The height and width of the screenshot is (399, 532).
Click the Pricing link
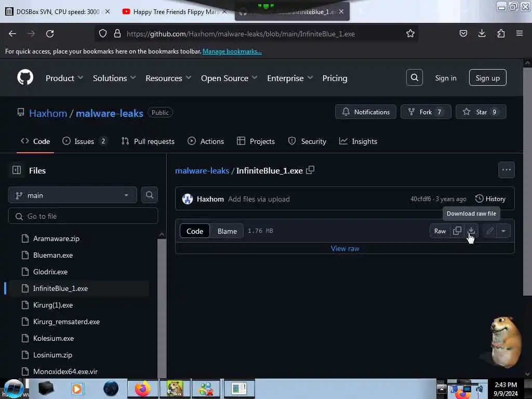point(335,78)
